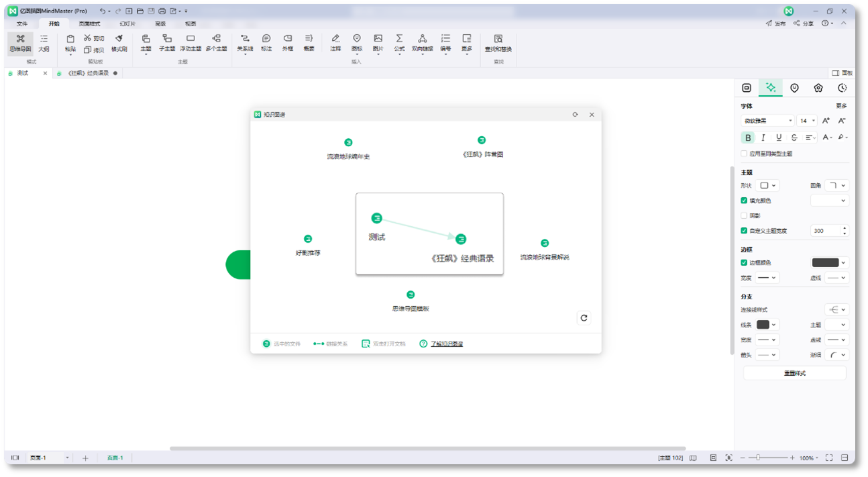
Task: Click the 发布 publish button
Action: (775, 23)
